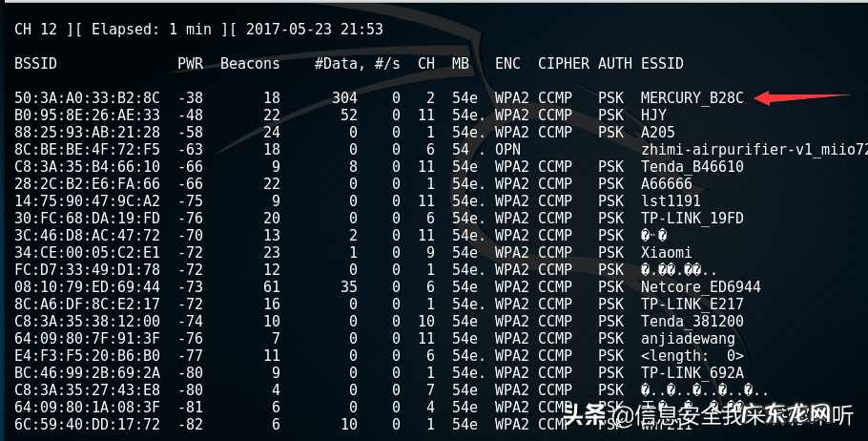This screenshot has height=441, width=868.
Task: Click the OPN encryption value
Action: pyautogui.click(x=507, y=149)
